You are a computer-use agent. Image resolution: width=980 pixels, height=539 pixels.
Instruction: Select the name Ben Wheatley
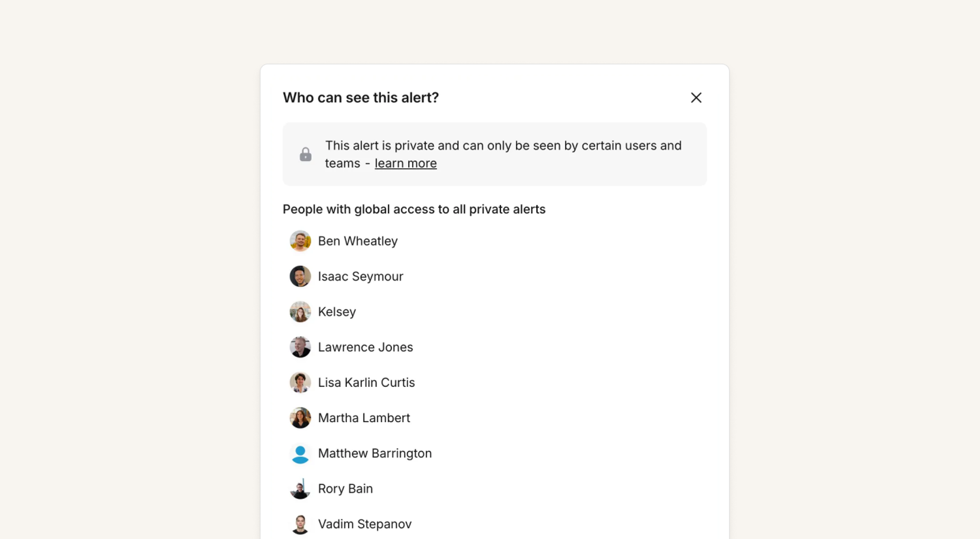coord(358,241)
